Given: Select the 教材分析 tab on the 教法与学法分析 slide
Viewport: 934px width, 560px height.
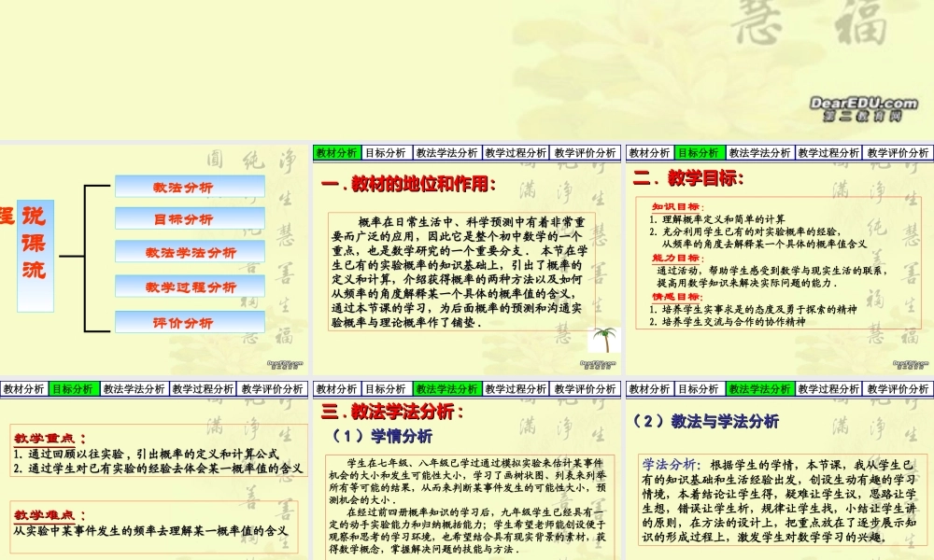Looking at the screenshot, I should (649, 389).
